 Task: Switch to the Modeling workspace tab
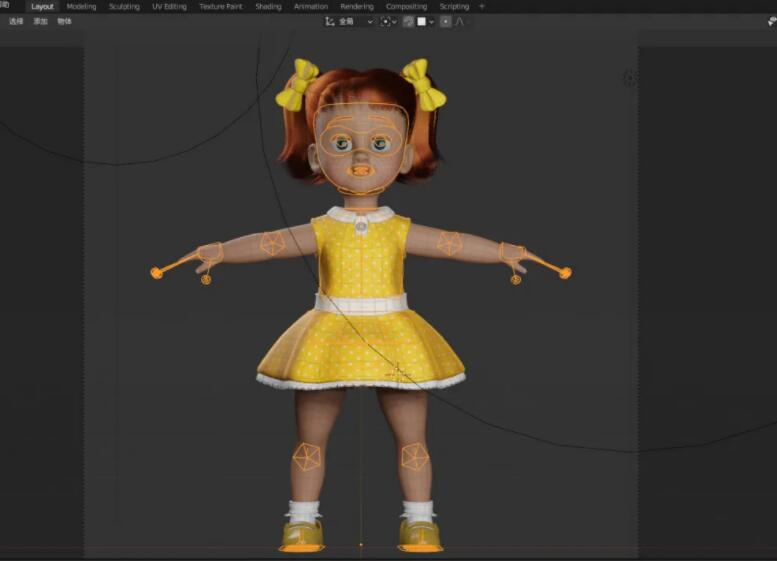coord(81,6)
